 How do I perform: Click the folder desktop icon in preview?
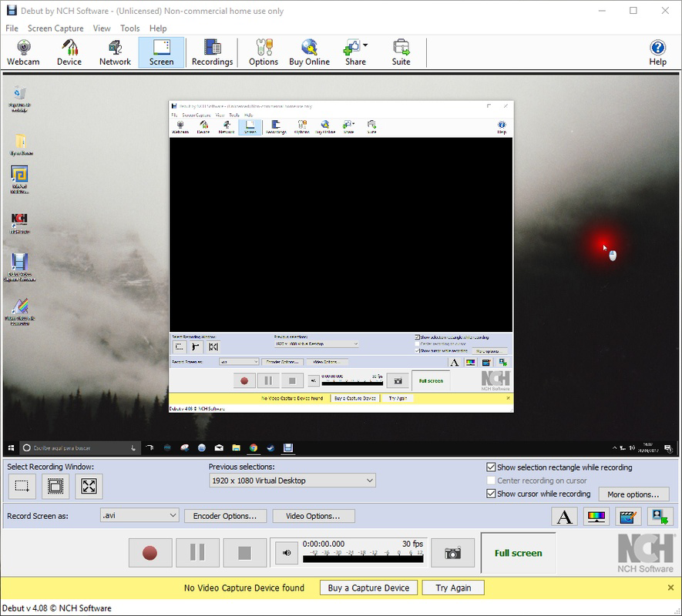tap(21, 144)
